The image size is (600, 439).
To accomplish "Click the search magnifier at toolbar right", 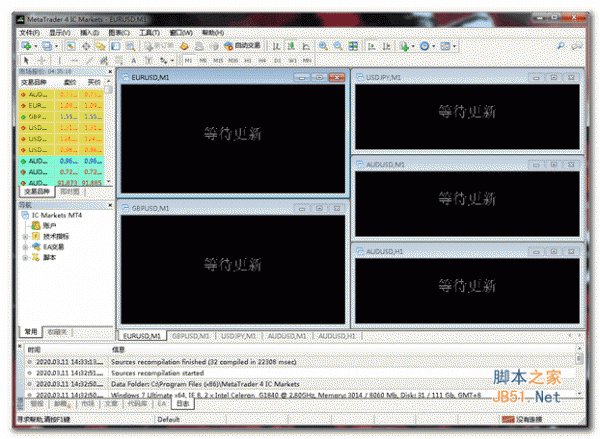I will tap(561, 46).
